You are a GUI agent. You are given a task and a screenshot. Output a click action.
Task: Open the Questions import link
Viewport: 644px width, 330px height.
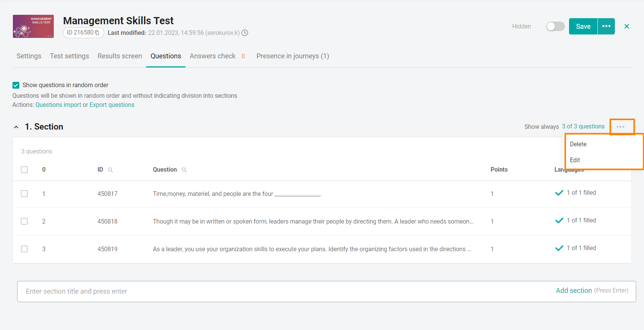pos(58,105)
